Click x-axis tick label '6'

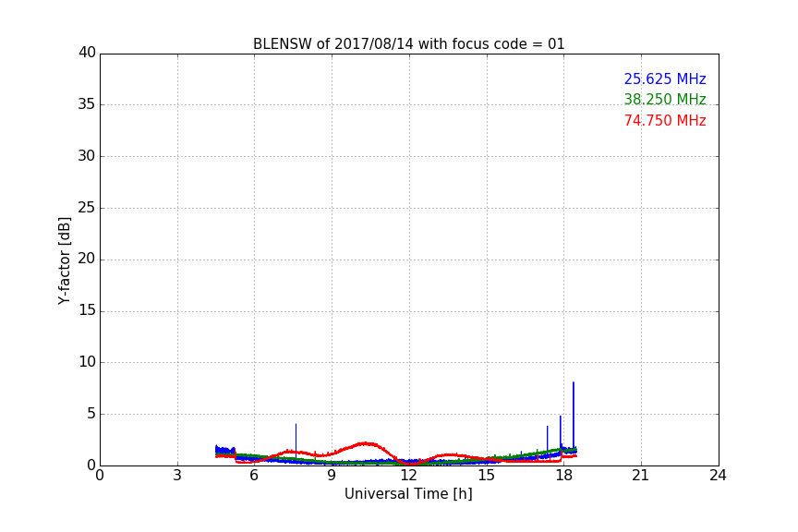(254, 476)
